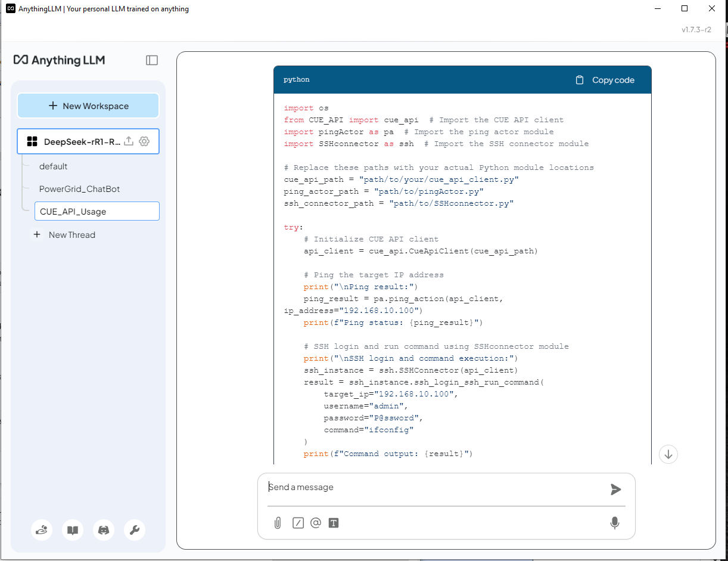Click the print(f"Ping status: {ping_result}") line
The image size is (728, 561).
coord(393,323)
